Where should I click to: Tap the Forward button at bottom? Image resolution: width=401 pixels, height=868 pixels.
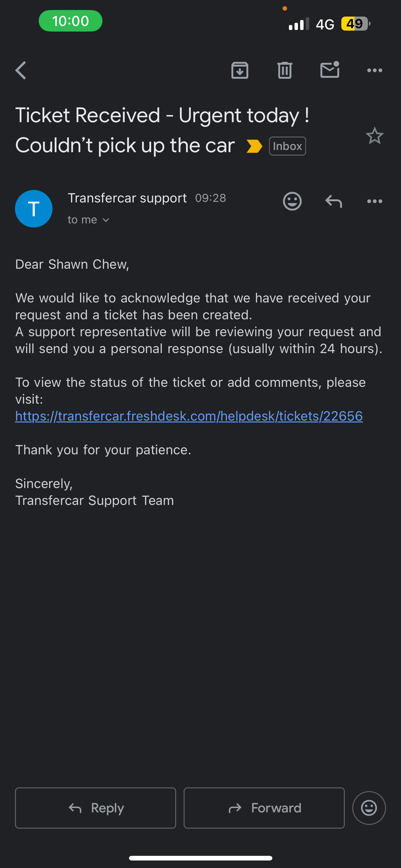coord(264,808)
